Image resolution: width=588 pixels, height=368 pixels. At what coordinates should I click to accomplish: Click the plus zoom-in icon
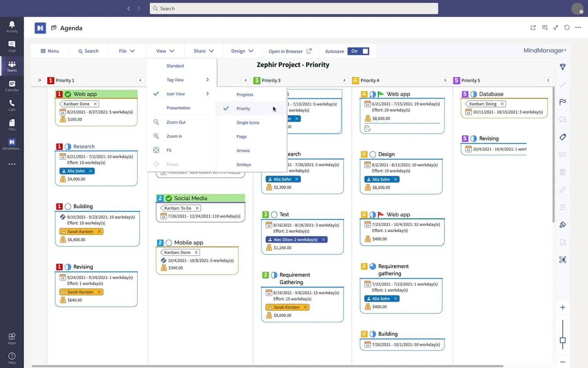coord(563,307)
